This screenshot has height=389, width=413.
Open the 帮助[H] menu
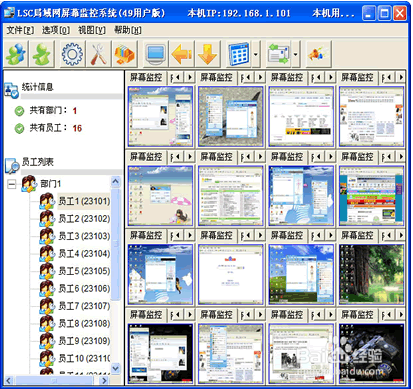(x=128, y=30)
